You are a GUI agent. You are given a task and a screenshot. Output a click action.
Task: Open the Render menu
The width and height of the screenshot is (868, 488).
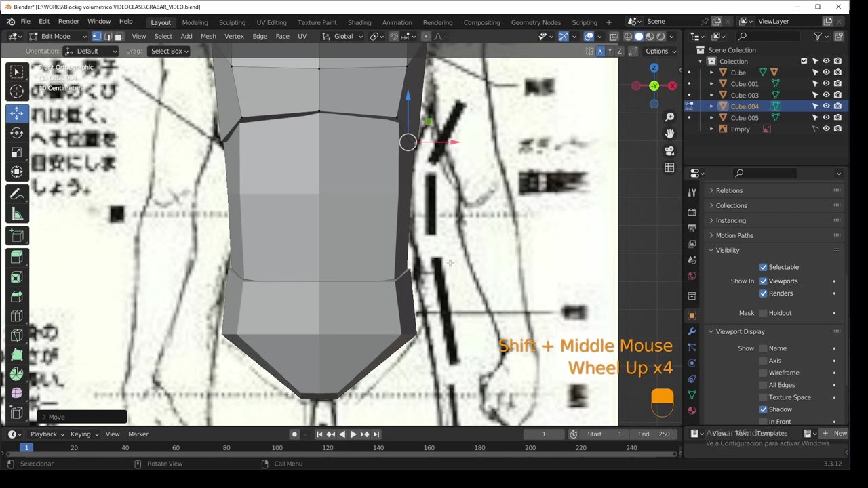pyautogui.click(x=68, y=22)
